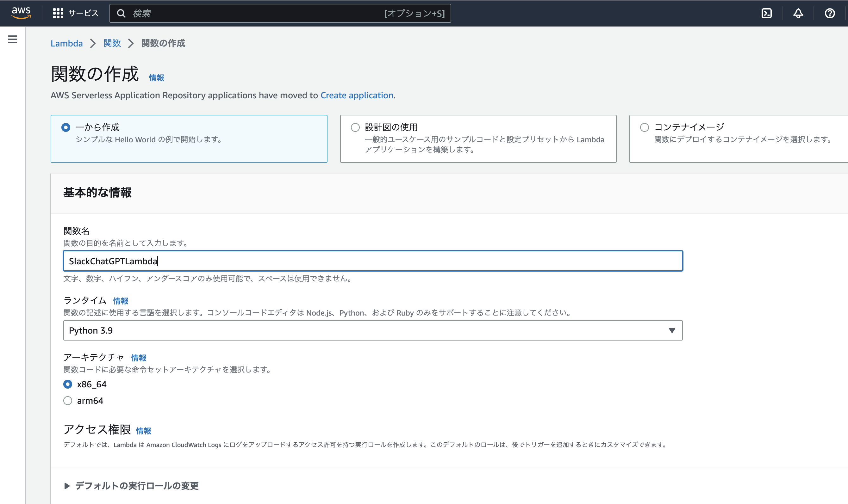Viewport: 848px width, 504px height.
Task: Open AWS CloudShell terminal
Action: tap(767, 13)
